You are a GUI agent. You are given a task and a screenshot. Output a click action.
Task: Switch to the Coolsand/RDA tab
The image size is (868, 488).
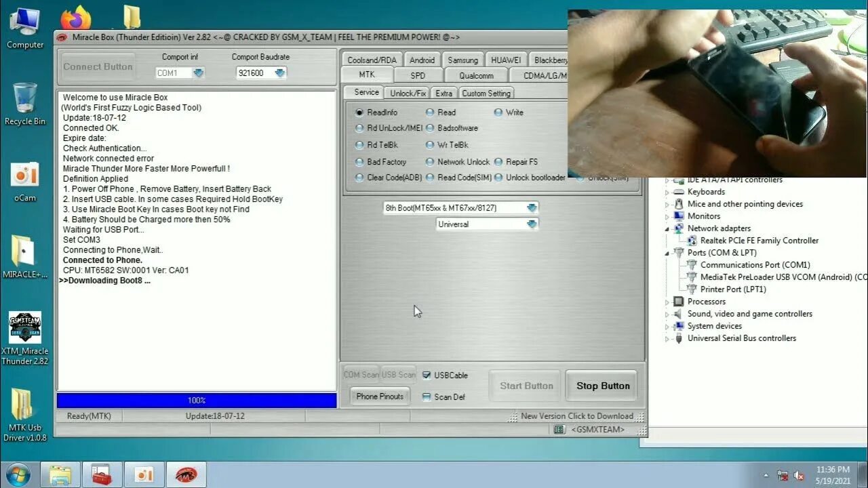(x=372, y=60)
